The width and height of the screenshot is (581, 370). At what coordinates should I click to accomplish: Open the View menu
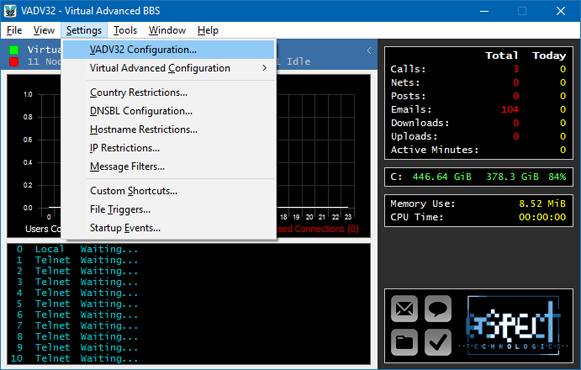[44, 30]
